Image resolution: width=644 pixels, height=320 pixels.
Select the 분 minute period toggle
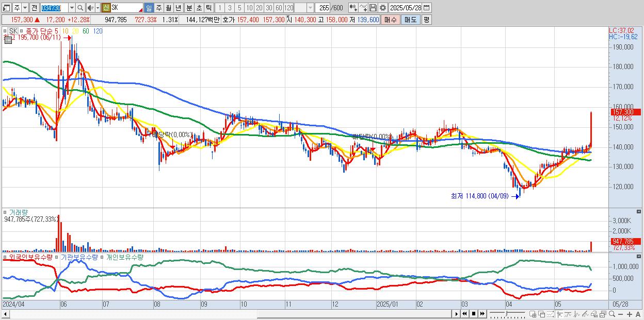[189, 8]
